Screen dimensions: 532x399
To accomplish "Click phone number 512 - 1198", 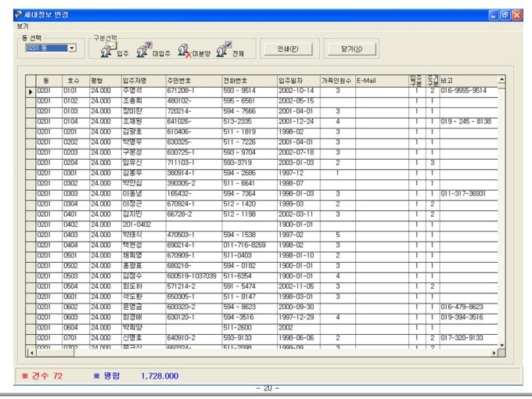I will point(250,214).
